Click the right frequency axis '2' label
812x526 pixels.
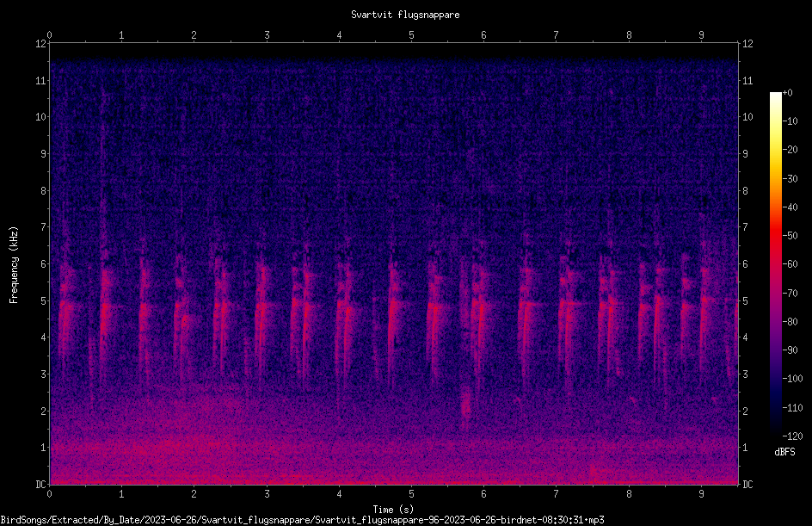pos(745,411)
